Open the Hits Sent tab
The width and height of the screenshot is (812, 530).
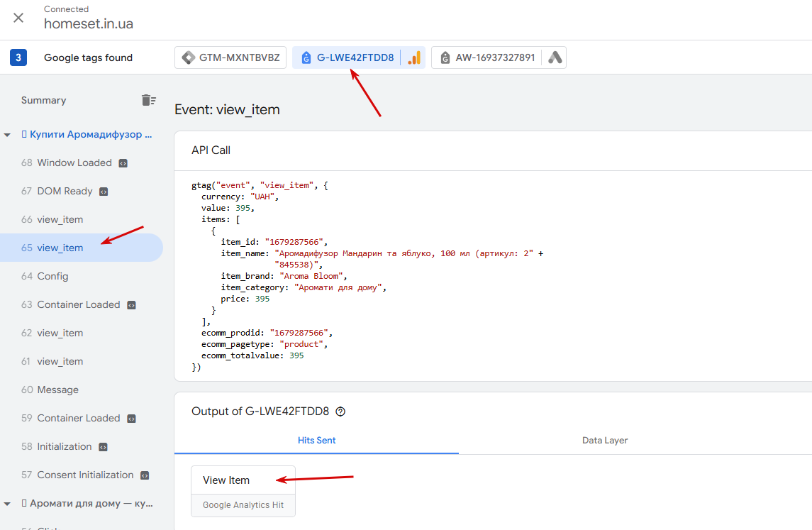point(316,441)
